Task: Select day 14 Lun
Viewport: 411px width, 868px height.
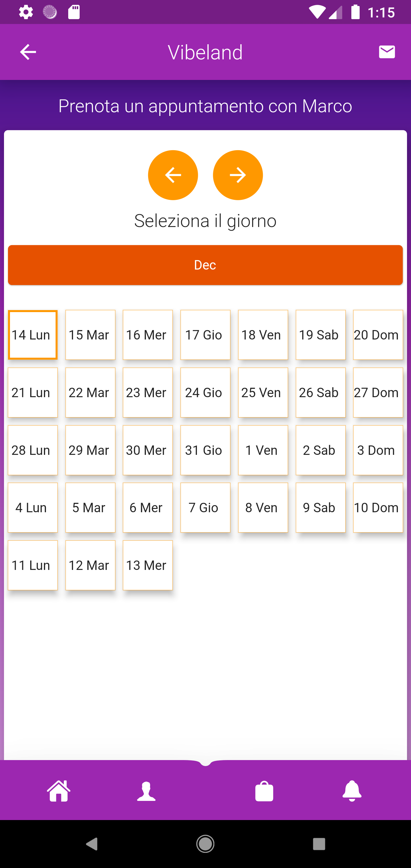Action: 33,335
